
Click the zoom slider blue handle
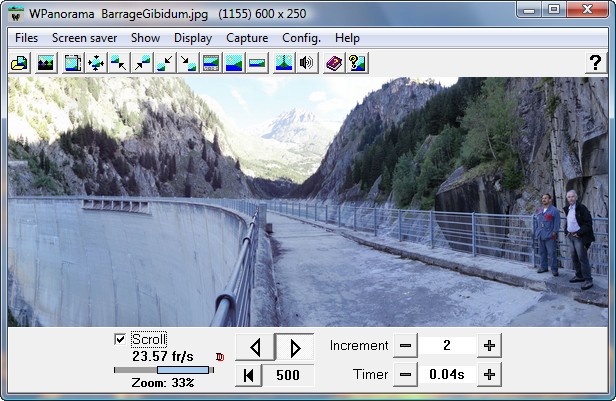[x=183, y=370]
